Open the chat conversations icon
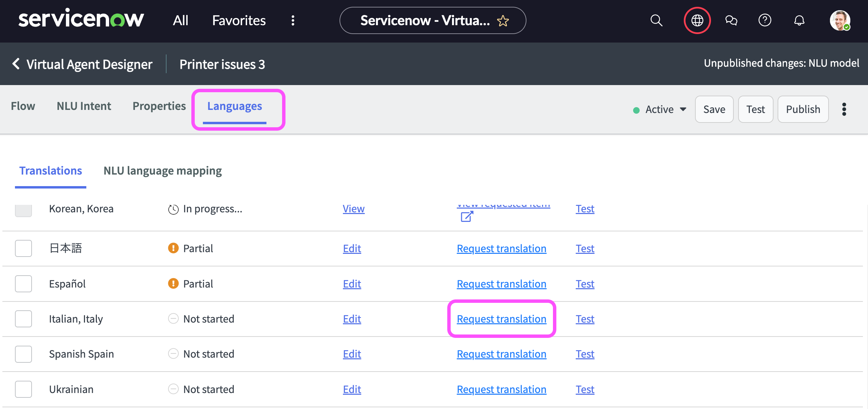 (x=731, y=20)
